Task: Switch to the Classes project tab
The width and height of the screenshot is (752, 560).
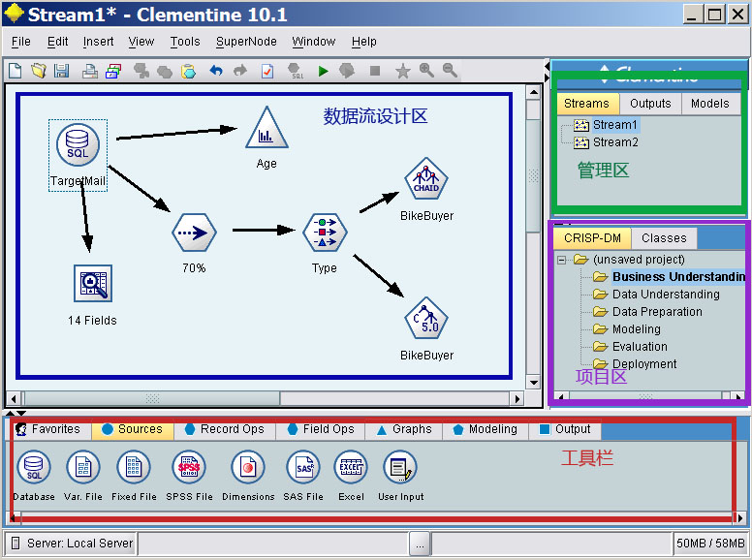Action: (x=664, y=238)
